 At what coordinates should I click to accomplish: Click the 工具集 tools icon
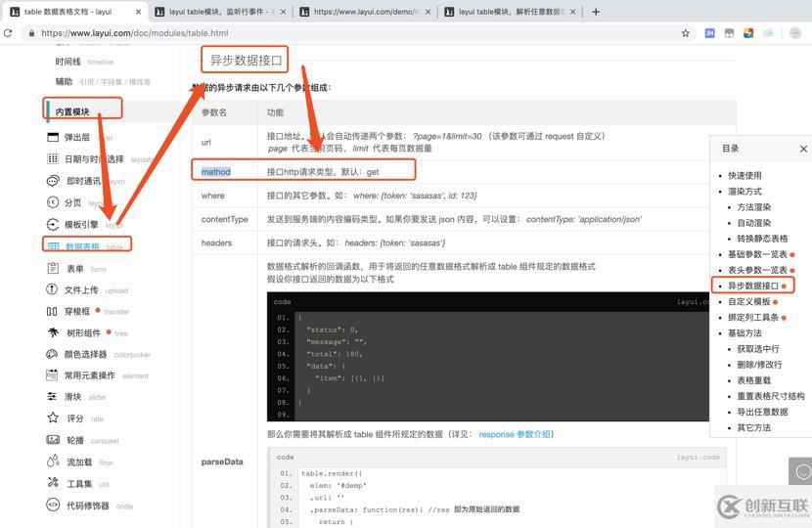53,483
